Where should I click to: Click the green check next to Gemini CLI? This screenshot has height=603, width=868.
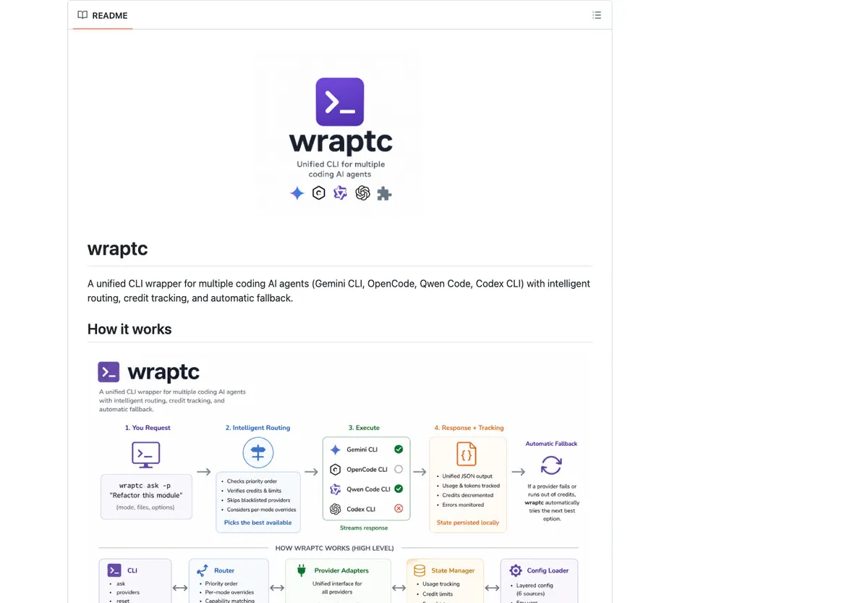pyautogui.click(x=399, y=450)
